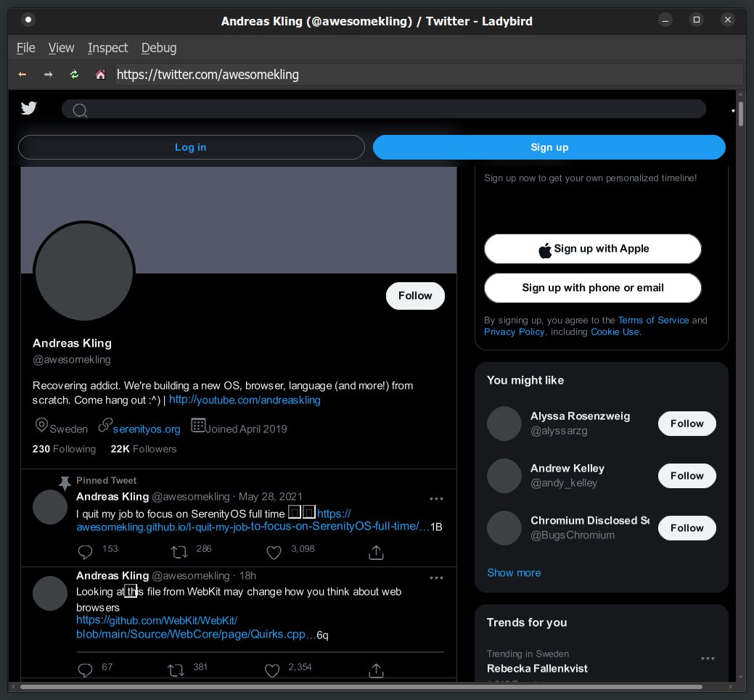Open the Debug menu
754x700 pixels.
pos(159,48)
